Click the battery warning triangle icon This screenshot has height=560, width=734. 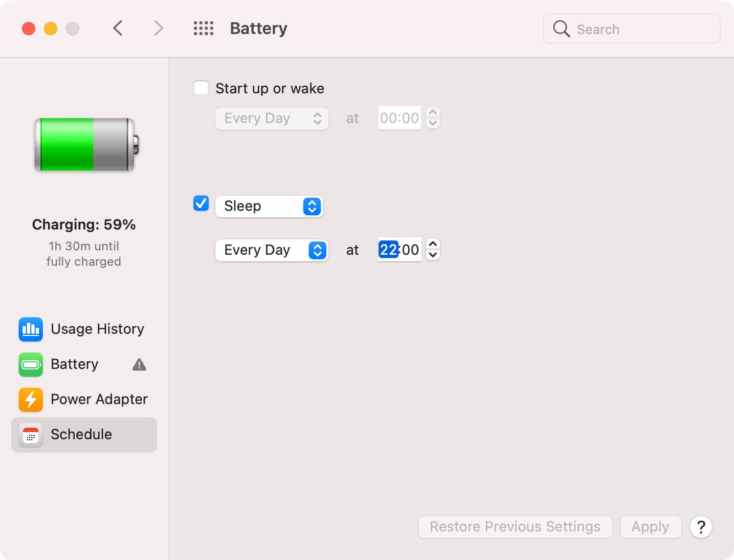(x=140, y=365)
